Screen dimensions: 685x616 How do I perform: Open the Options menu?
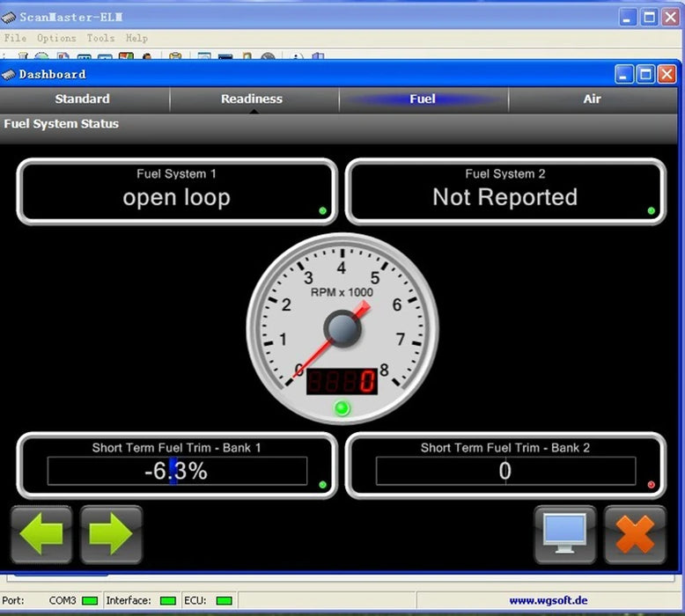tap(56, 39)
